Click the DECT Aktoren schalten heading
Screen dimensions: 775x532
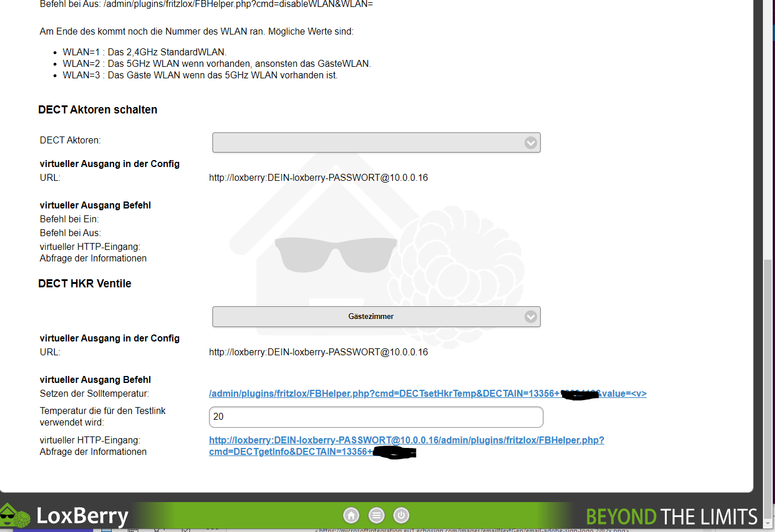[97, 110]
